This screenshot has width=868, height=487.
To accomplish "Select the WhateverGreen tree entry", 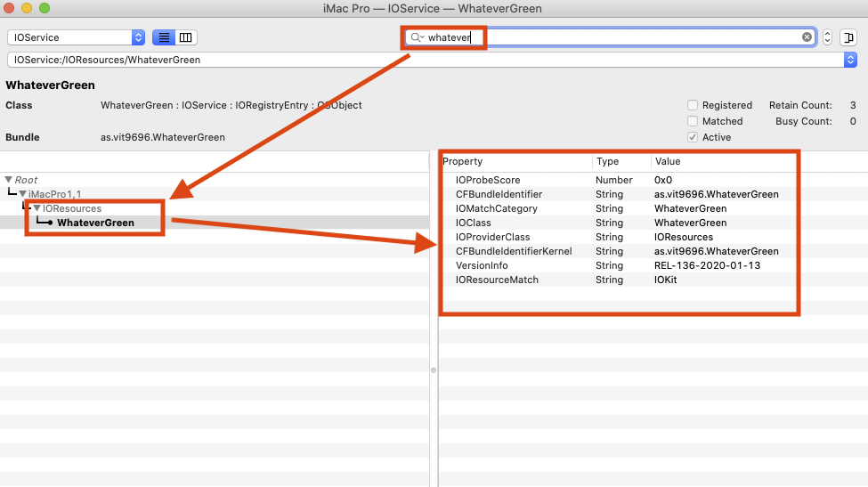I will pyautogui.click(x=95, y=223).
